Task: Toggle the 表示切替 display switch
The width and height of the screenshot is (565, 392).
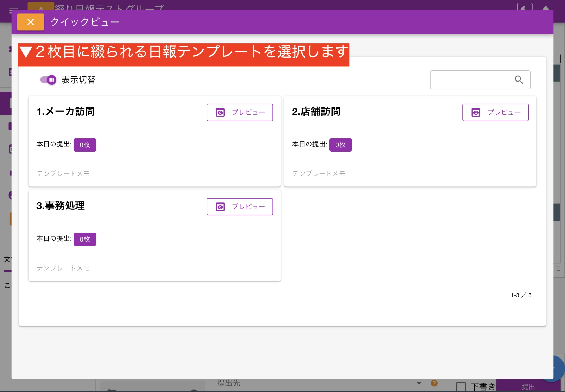Action: 48,80
